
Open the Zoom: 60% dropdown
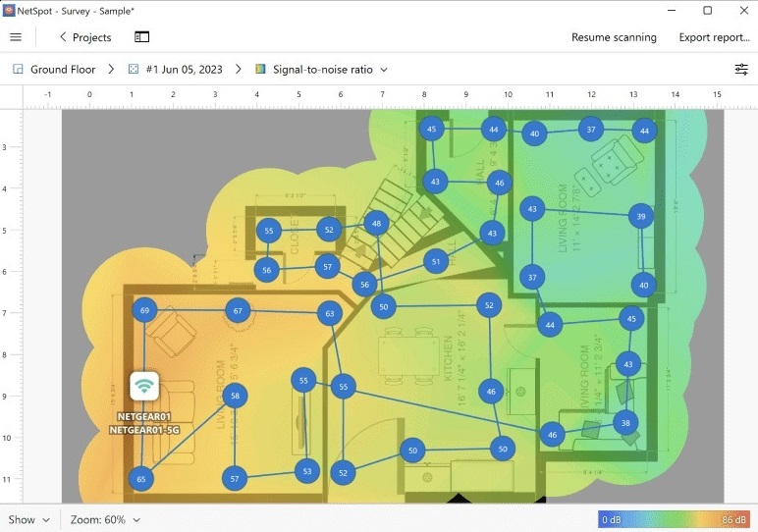tap(106, 519)
